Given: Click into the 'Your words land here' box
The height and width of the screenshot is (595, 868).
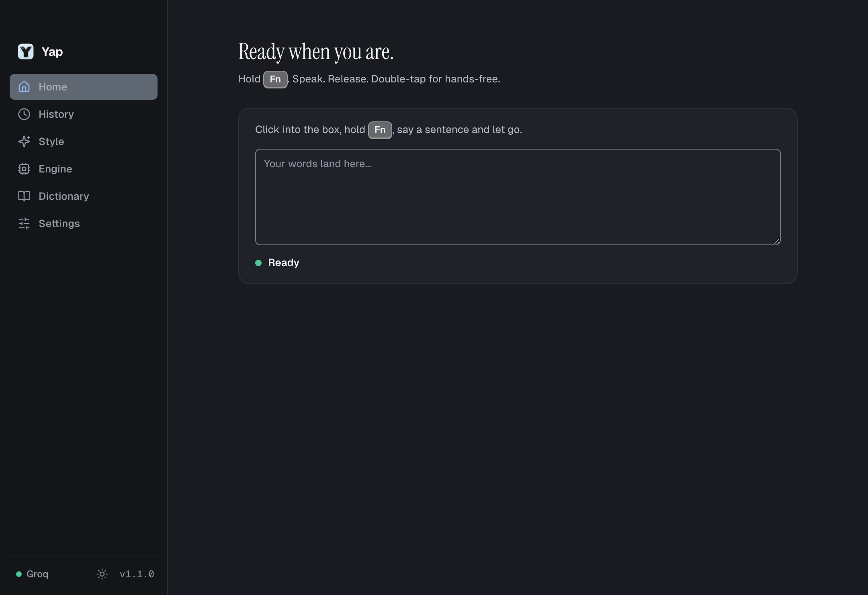Looking at the screenshot, I should 518,197.
